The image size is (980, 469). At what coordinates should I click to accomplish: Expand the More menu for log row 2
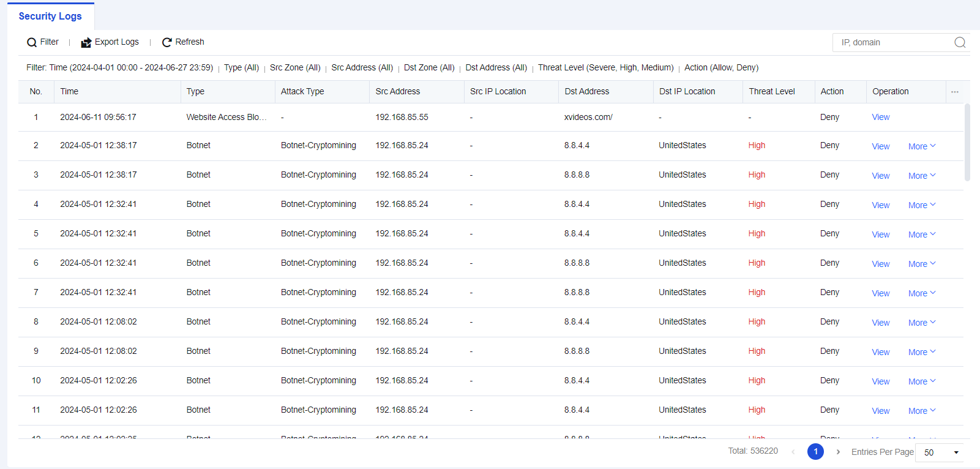click(921, 146)
